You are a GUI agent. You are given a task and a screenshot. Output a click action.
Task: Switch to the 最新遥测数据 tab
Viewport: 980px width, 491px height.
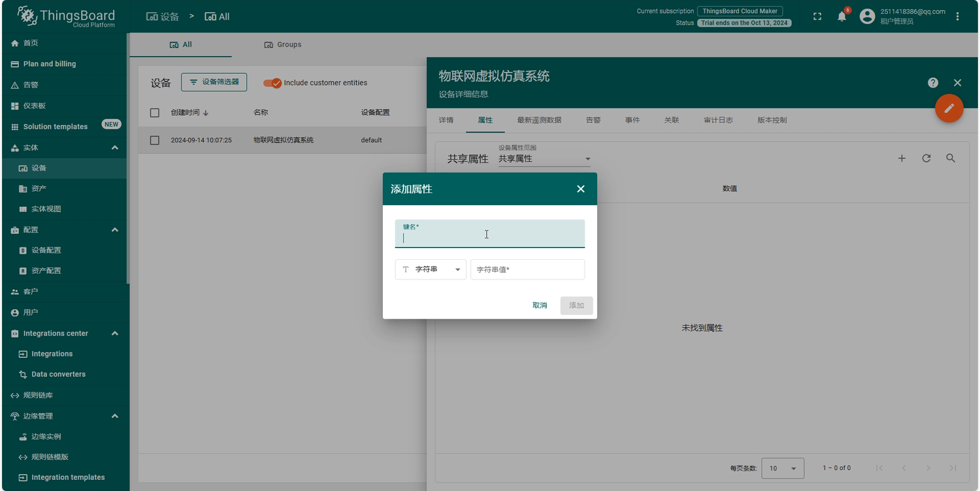[x=539, y=120]
